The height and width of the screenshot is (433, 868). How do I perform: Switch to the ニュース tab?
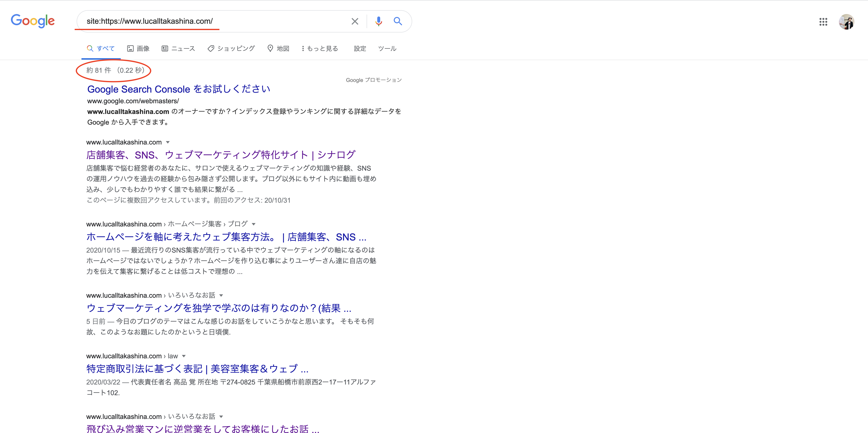pyautogui.click(x=178, y=48)
